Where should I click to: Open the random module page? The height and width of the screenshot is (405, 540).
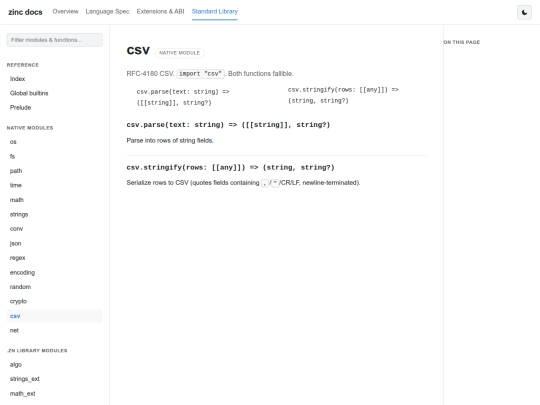coord(55,287)
